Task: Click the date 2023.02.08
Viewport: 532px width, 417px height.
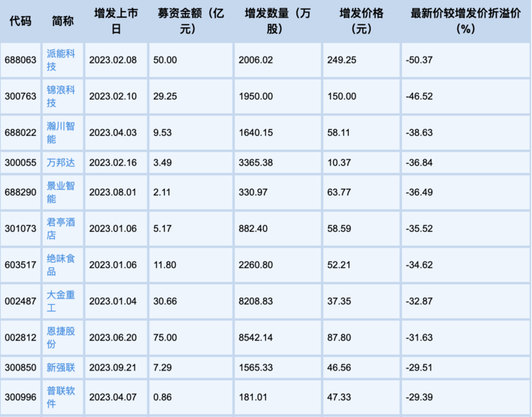Action: [x=113, y=60]
